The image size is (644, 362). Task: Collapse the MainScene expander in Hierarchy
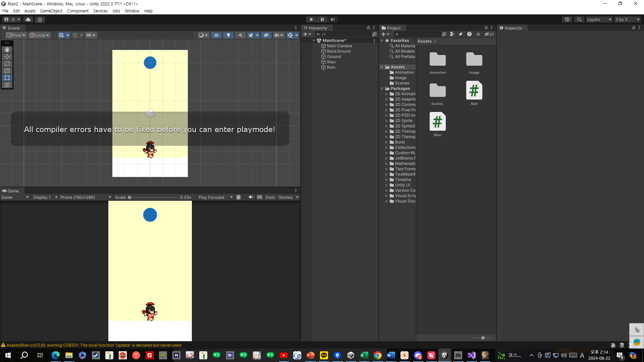314,41
